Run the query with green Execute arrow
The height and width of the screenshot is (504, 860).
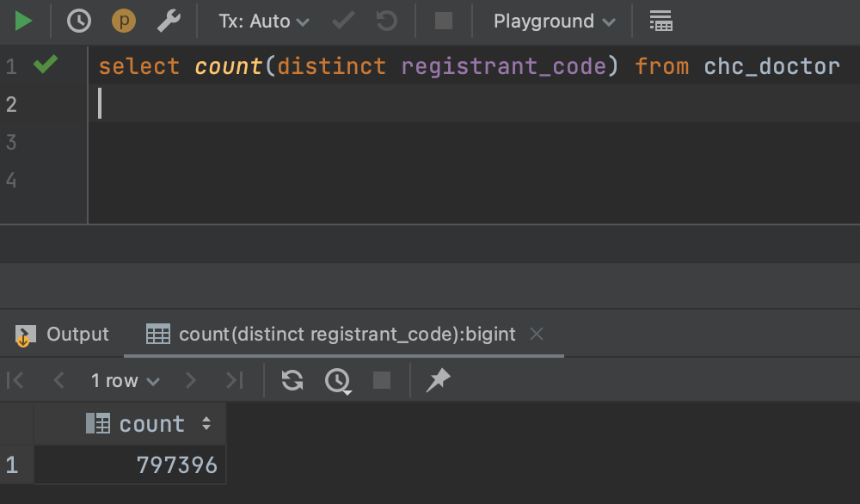point(23,22)
